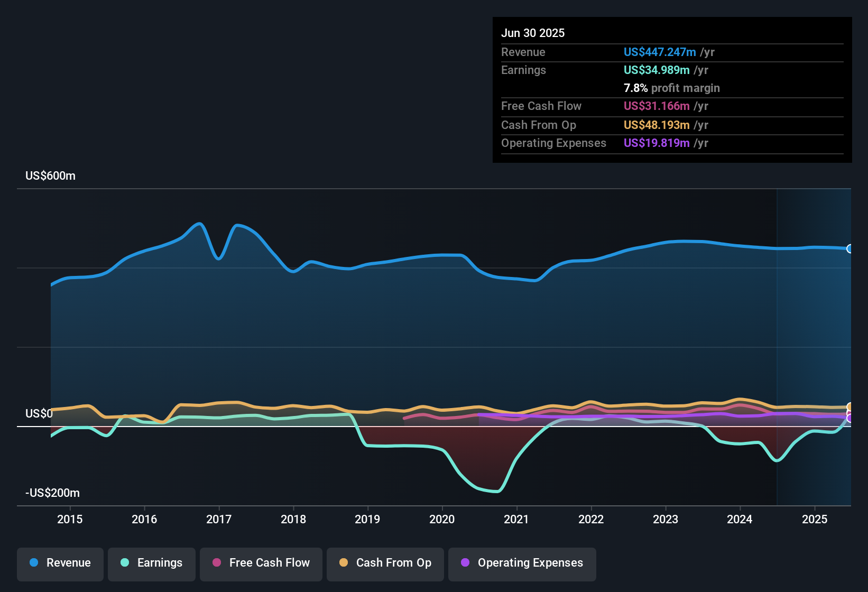Click the Revenue endpoint marker on the chart
Viewport: 868px width, 592px height.
(851, 248)
